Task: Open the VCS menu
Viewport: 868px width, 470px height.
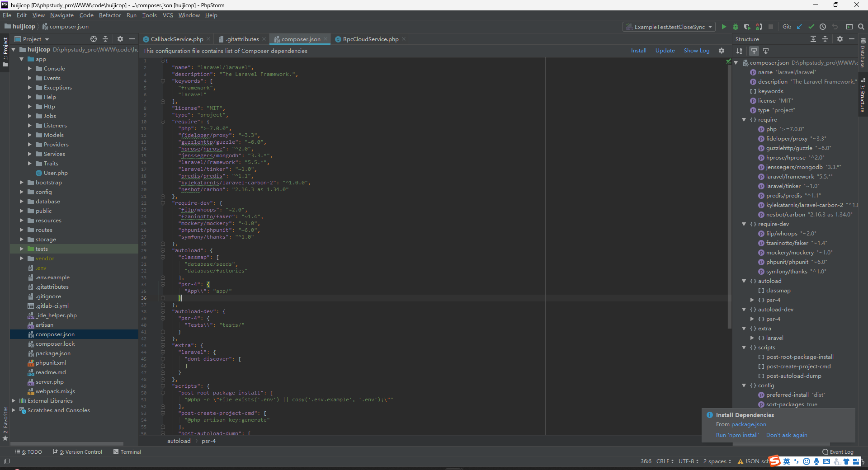Action: (168, 15)
